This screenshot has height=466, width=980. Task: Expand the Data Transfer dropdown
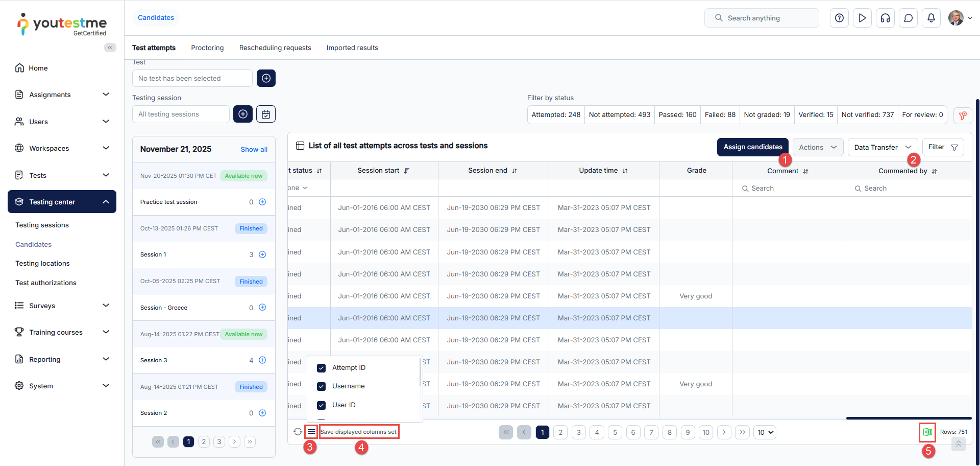[x=882, y=147]
